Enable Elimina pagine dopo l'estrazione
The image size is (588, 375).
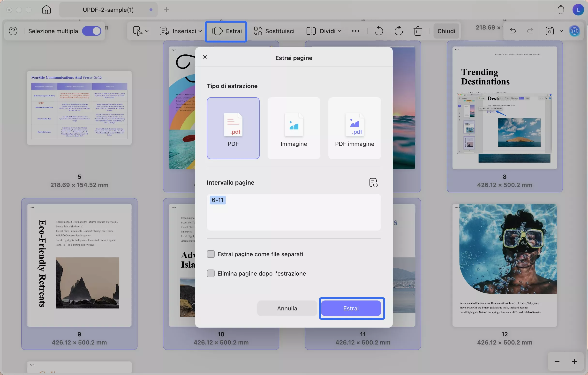click(211, 273)
